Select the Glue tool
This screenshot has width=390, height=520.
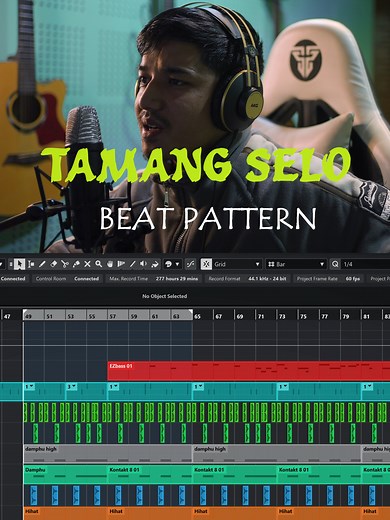76,264
